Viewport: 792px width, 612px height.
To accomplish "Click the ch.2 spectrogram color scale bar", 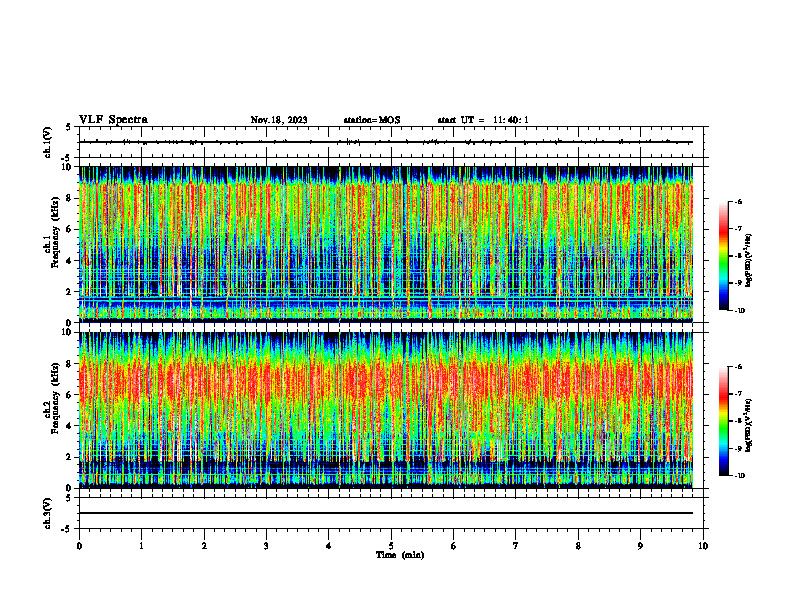I will 724,421.
